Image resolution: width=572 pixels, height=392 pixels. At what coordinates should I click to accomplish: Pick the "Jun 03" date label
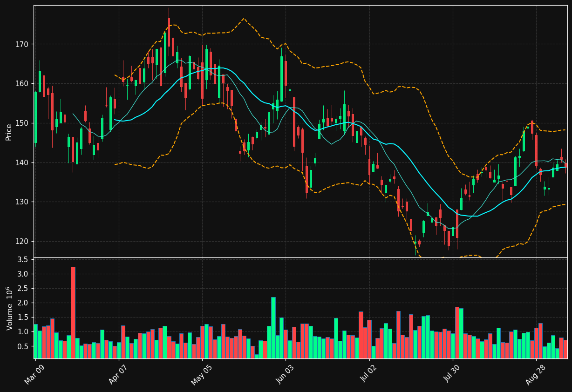pyautogui.click(x=286, y=374)
